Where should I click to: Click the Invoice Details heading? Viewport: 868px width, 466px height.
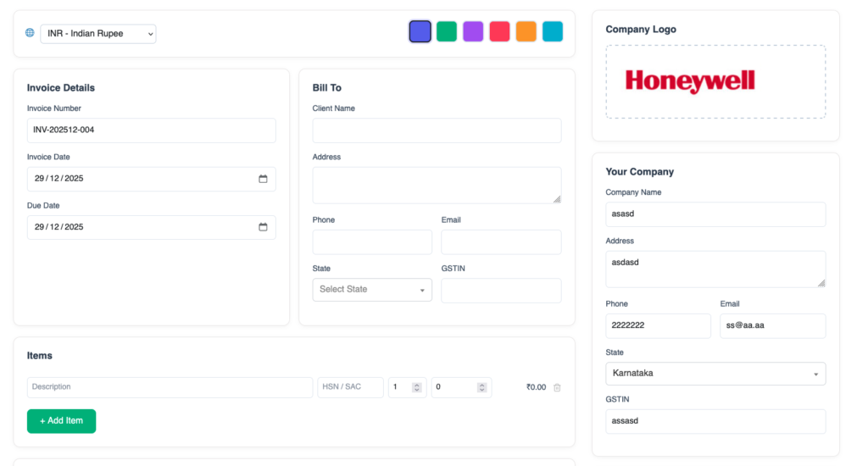61,88
